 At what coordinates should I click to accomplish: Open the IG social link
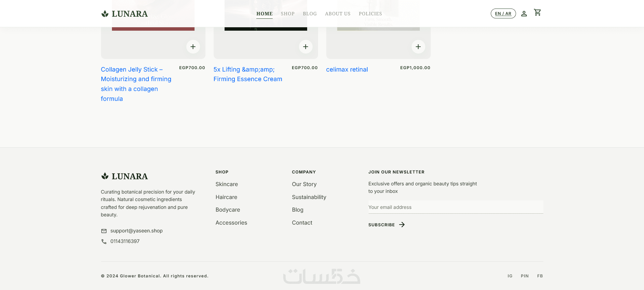tap(510, 276)
